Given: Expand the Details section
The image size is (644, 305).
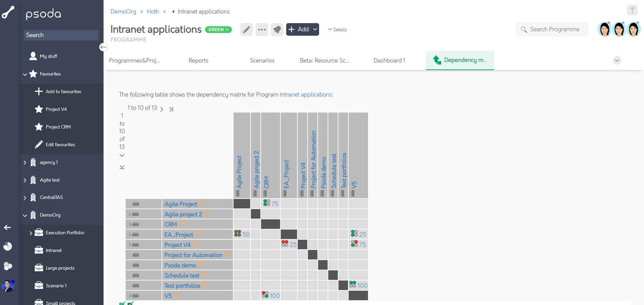Looking at the screenshot, I should [337, 30].
